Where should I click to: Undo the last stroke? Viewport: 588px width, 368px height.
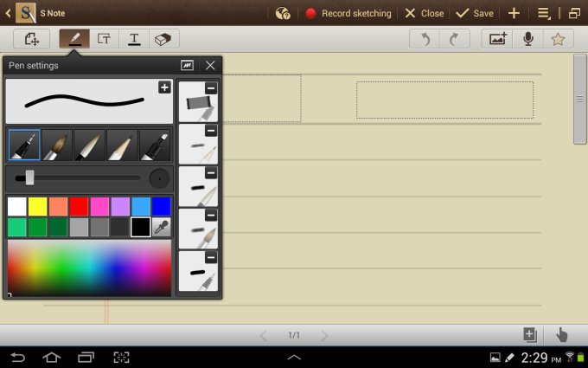[x=425, y=39]
